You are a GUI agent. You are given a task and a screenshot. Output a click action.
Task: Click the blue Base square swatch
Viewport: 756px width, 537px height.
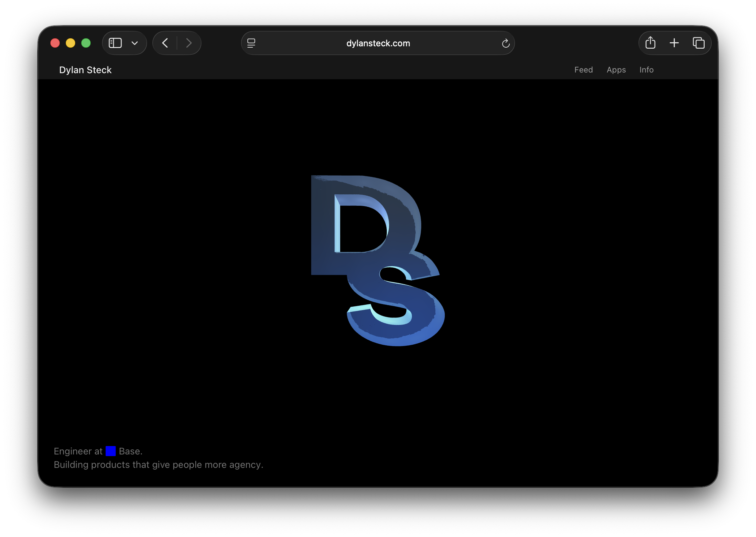[x=111, y=451]
